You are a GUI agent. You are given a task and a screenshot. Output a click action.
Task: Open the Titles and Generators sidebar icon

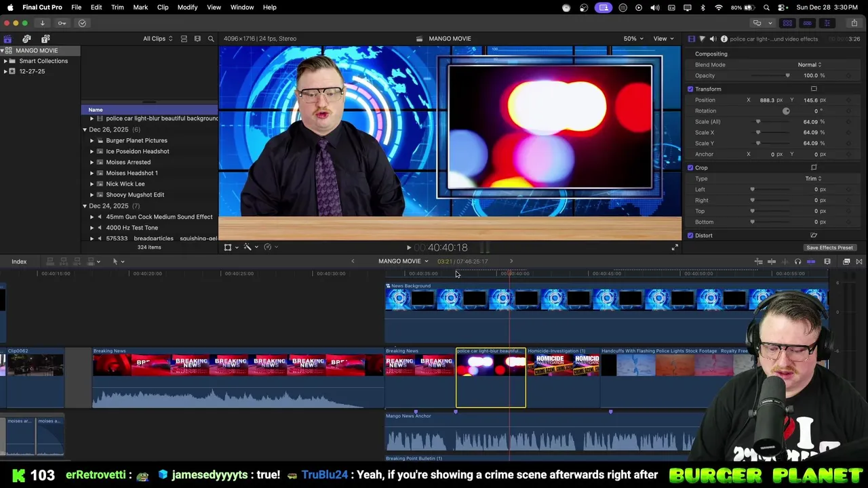(x=45, y=39)
